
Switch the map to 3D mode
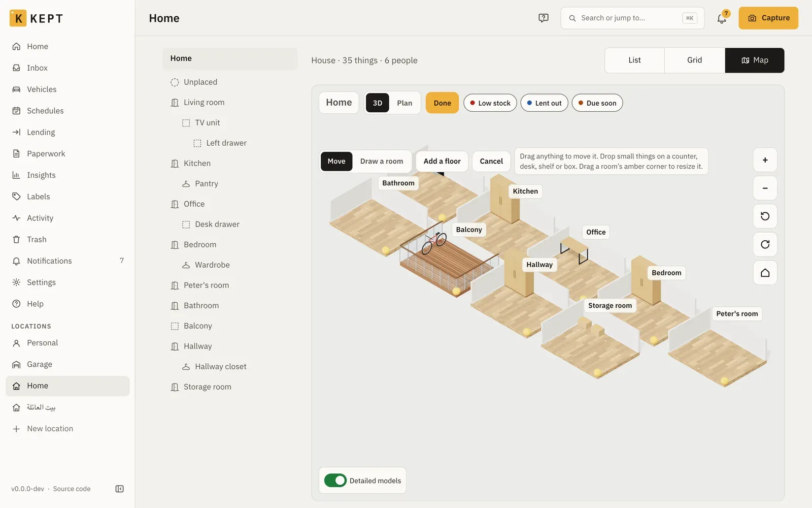[378, 103]
